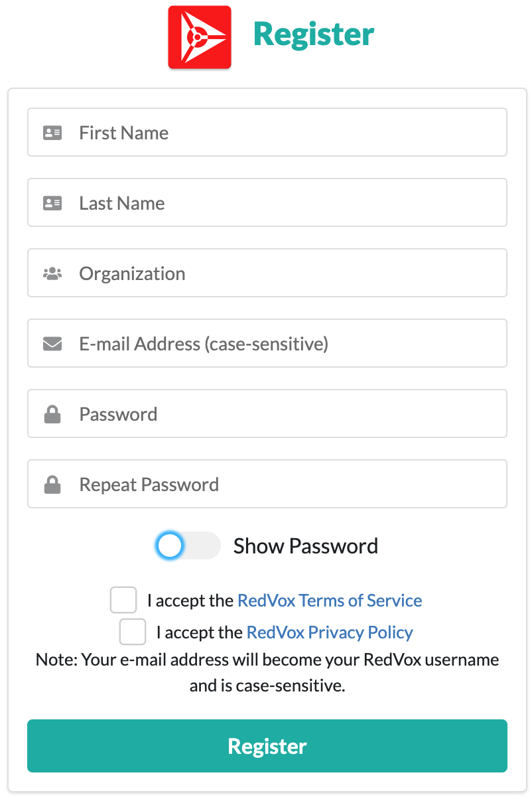Click into the Organization text field

(285, 273)
